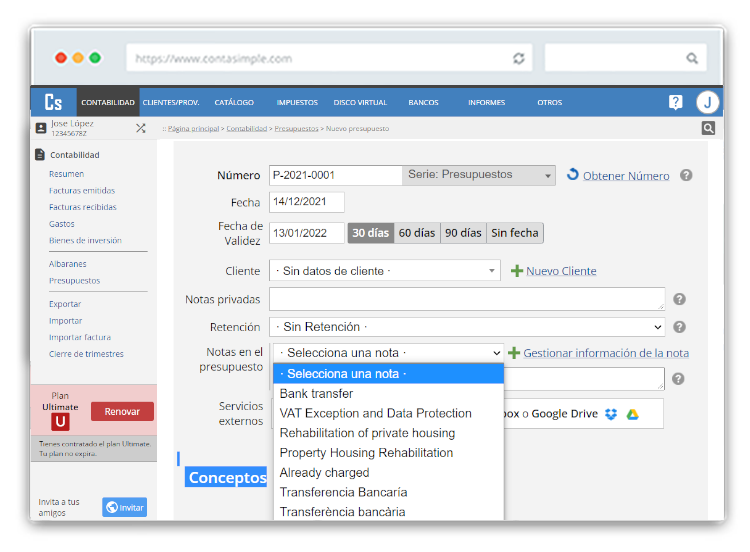The height and width of the screenshot is (552, 750).
Task: Click the help icon next to Retención
Action: (x=679, y=327)
